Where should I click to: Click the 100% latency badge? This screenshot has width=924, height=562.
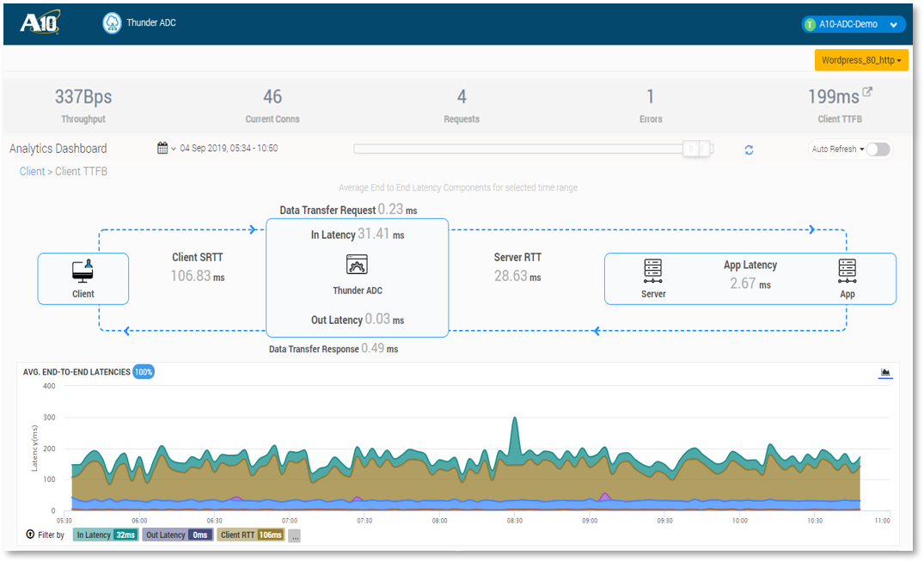(x=144, y=372)
